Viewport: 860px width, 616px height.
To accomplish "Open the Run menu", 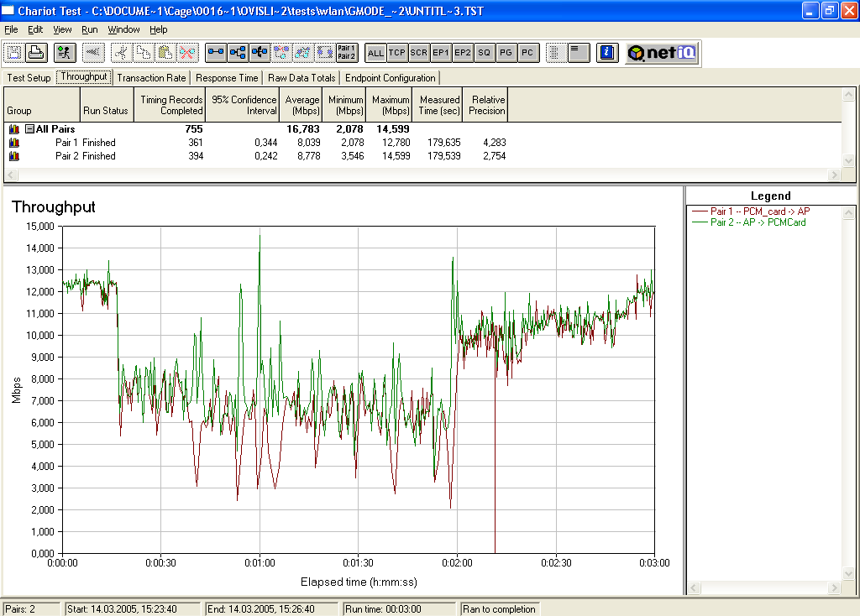I will pos(89,29).
